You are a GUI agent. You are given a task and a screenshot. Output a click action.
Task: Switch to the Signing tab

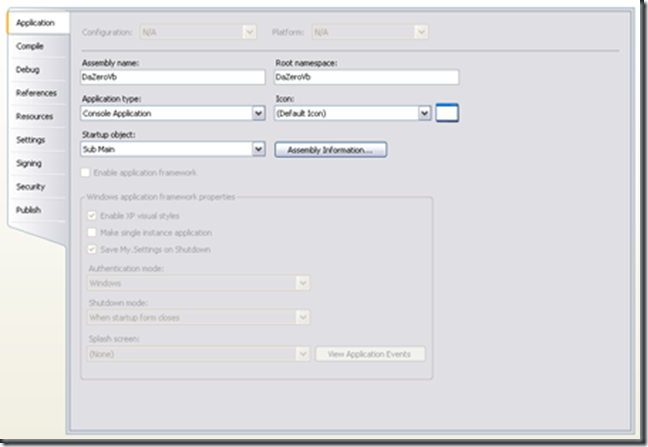click(29, 163)
